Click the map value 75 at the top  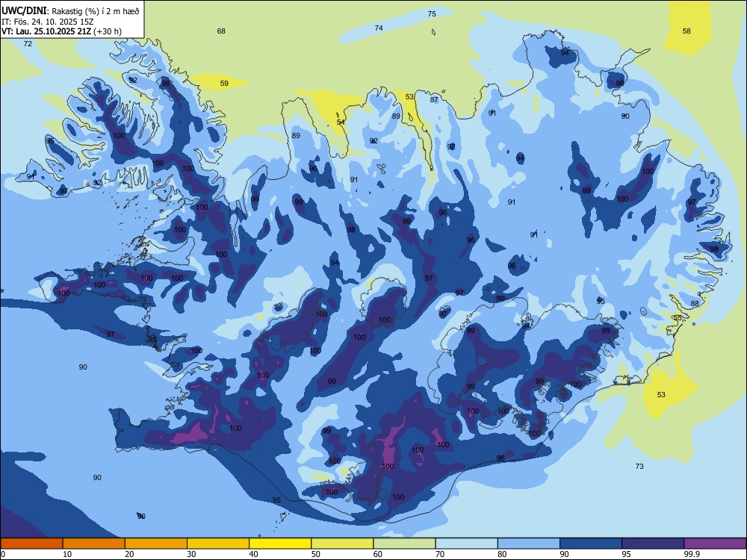click(432, 13)
